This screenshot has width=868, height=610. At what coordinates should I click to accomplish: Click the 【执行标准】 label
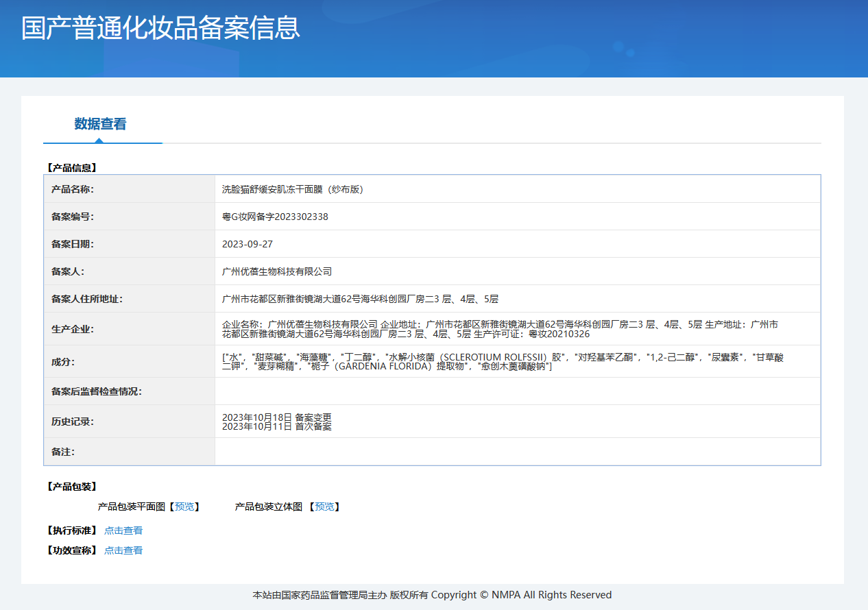(x=72, y=530)
